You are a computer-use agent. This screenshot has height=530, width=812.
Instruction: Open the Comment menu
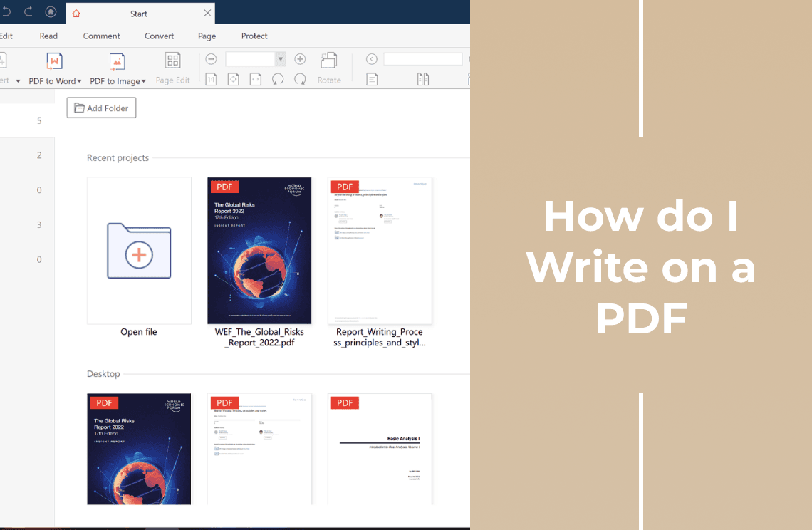point(101,36)
